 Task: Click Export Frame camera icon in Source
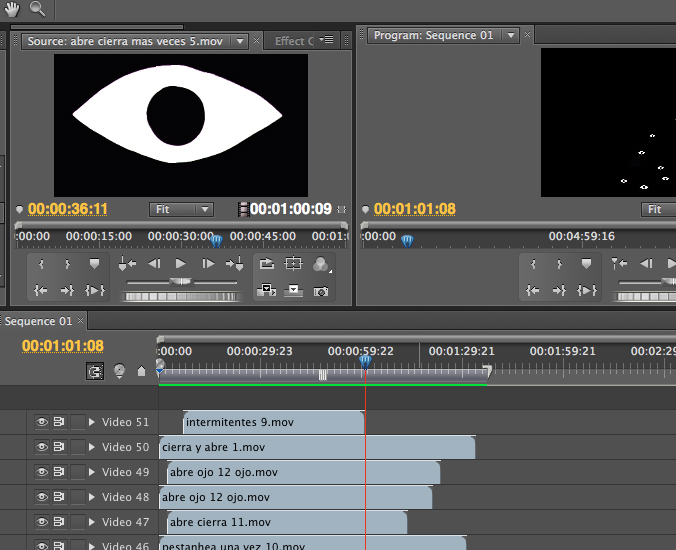coord(320,291)
